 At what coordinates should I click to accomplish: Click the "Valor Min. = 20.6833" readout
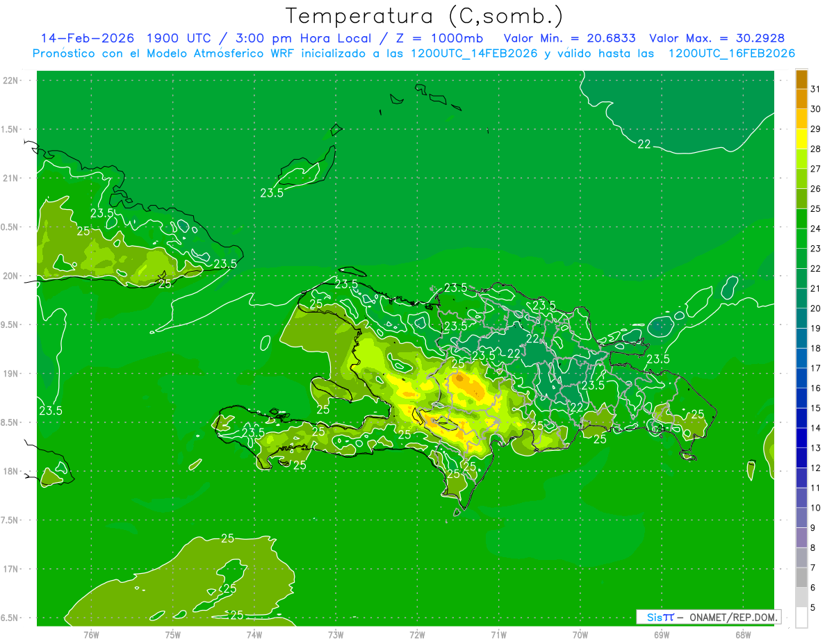[x=569, y=38]
